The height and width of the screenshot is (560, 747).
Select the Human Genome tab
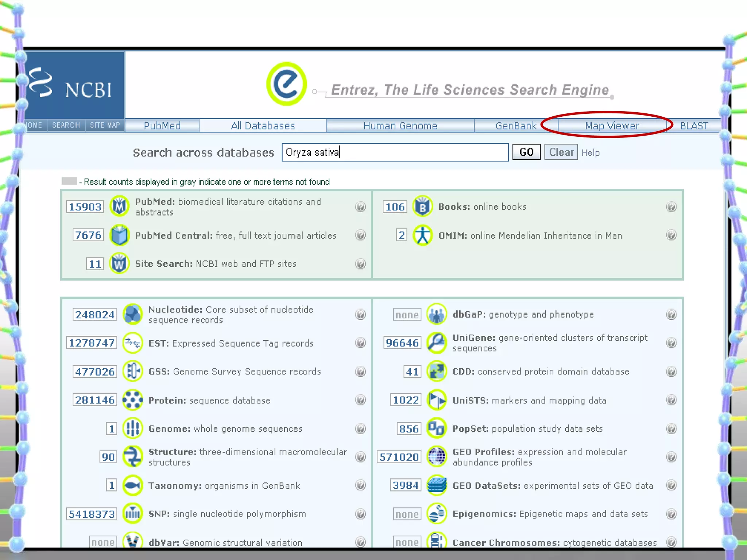(400, 126)
